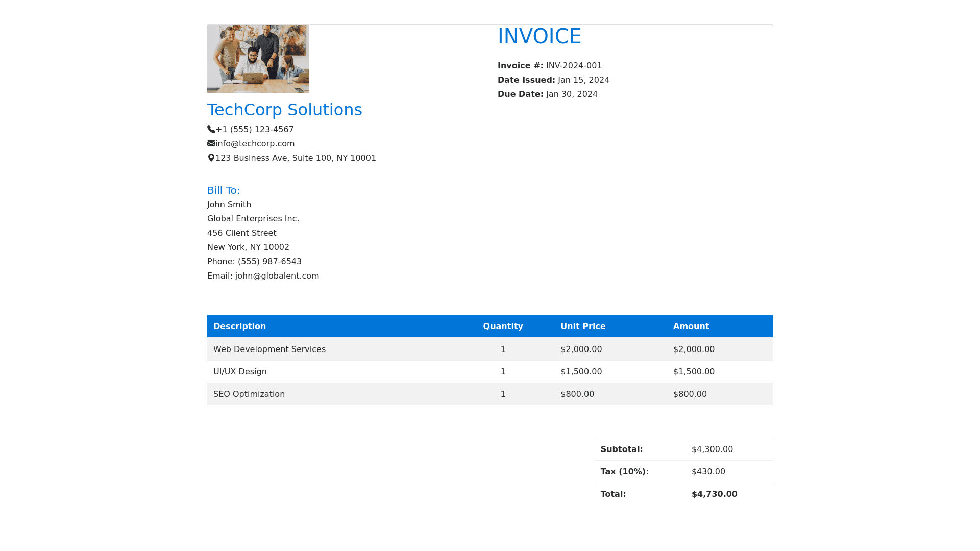The height and width of the screenshot is (551, 980).
Task: Click the info@techcorp.com email text
Action: [255, 144]
